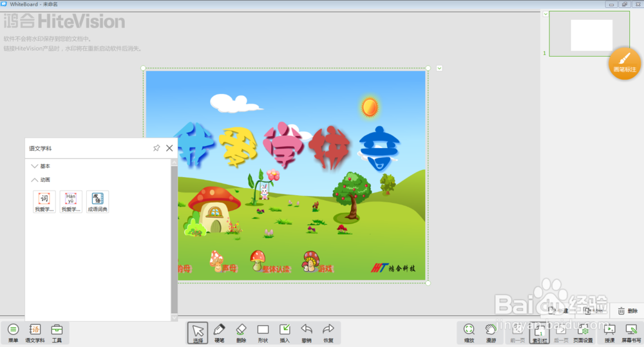Click the 韵母 label in the animation

pos(184,268)
